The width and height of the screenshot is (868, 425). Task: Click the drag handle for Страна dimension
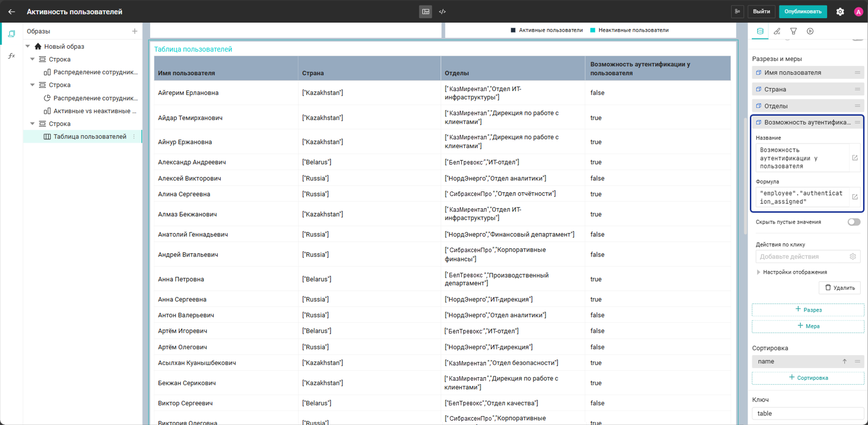click(x=857, y=89)
